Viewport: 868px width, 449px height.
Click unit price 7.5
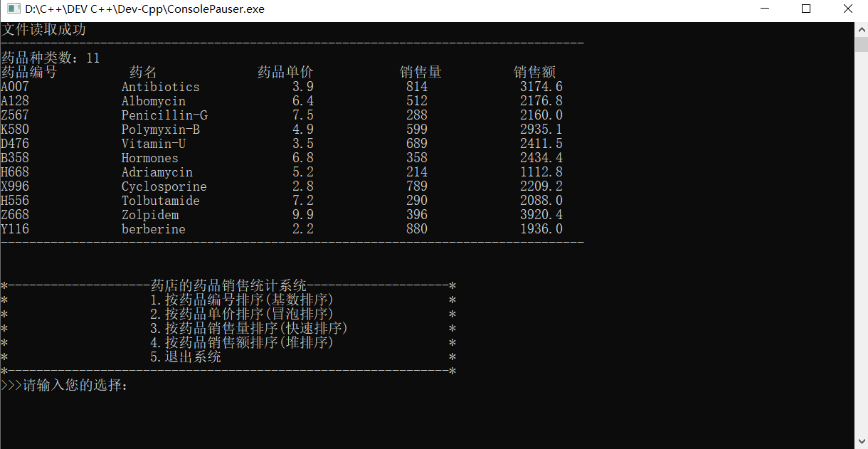(303, 115)
